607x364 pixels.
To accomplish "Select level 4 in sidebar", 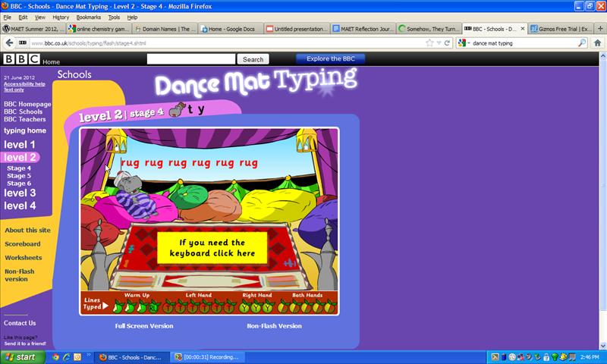I will [x=20, y=206].
